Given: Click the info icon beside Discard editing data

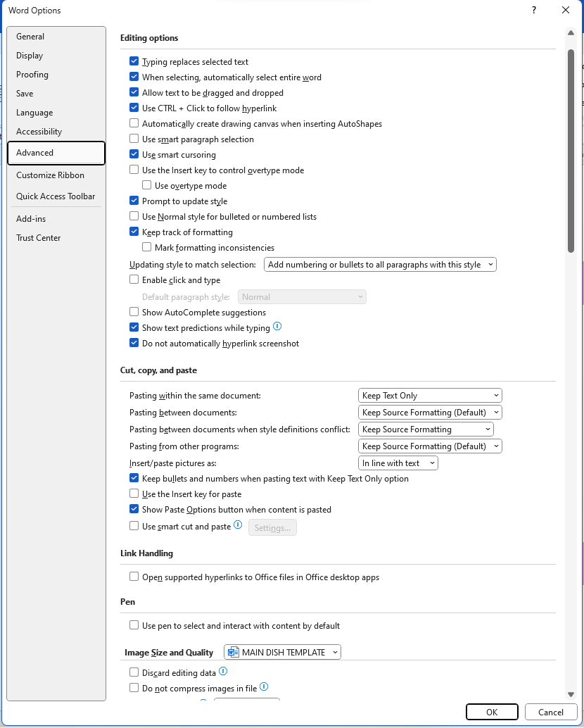Looking at the screenshot, I should [x=223, y=671].
